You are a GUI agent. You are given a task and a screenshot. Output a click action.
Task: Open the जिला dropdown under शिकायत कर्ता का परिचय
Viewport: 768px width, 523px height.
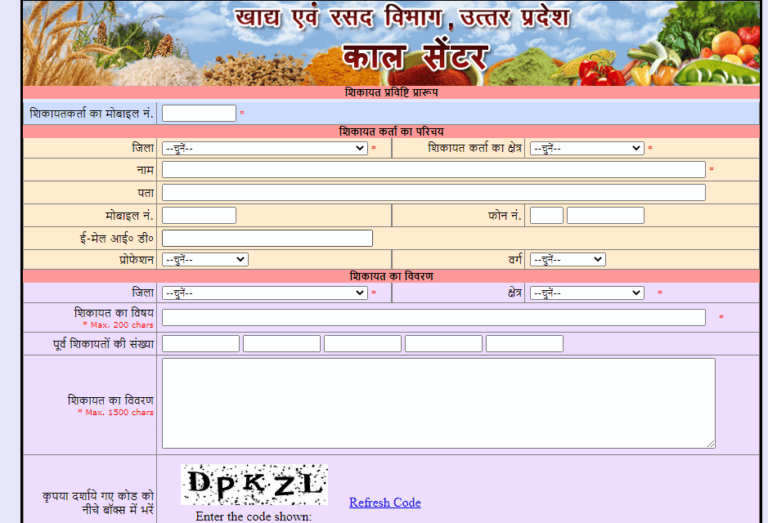coord(264,148)
